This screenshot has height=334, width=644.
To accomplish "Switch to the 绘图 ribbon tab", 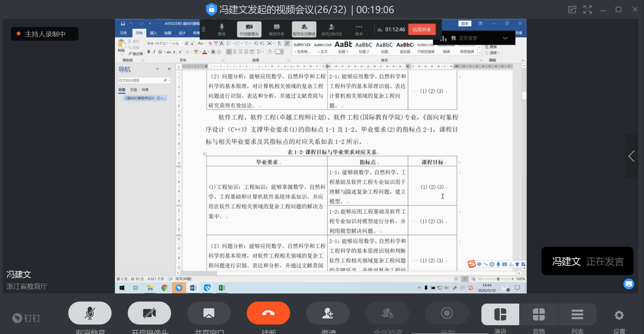I will click(168, 33).
